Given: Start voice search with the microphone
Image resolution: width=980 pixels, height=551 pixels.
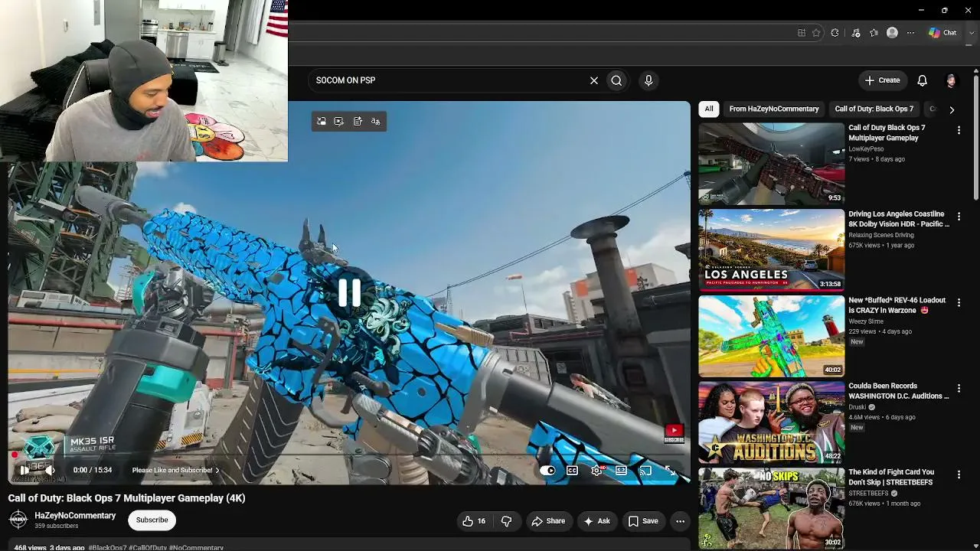Looking at the screenshot, I should 648,80.
